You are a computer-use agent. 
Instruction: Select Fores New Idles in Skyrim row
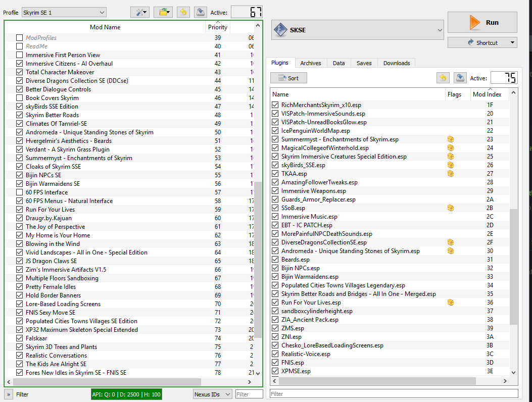[x=129, y=373]
